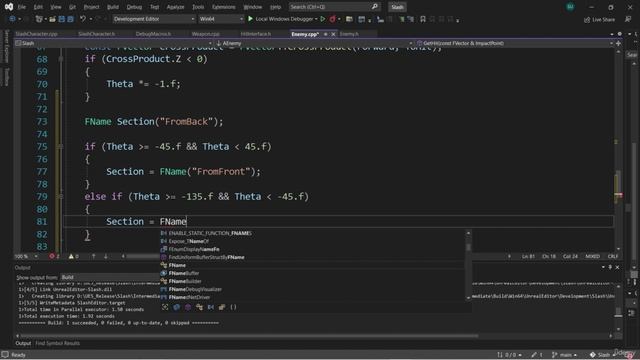The height and width of the screenshot is (360, 640).
Task: Pin the Enemy.cpp tab
Action: 325,34
